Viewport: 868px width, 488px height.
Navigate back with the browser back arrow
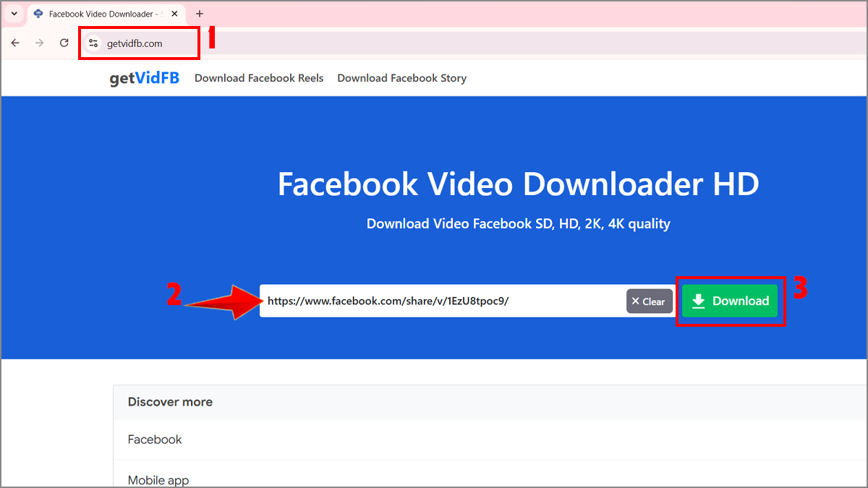click(15, 43)
